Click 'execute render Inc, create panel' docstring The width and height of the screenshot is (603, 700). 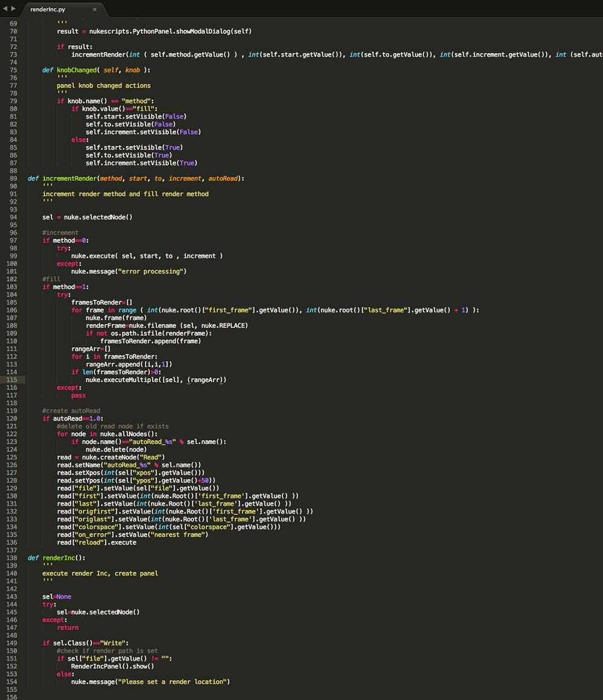[100, 573]
